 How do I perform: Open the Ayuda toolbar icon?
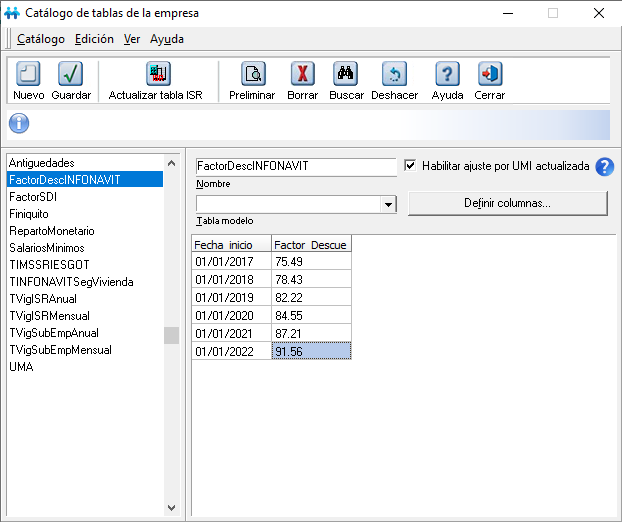[x=447, y=74]
